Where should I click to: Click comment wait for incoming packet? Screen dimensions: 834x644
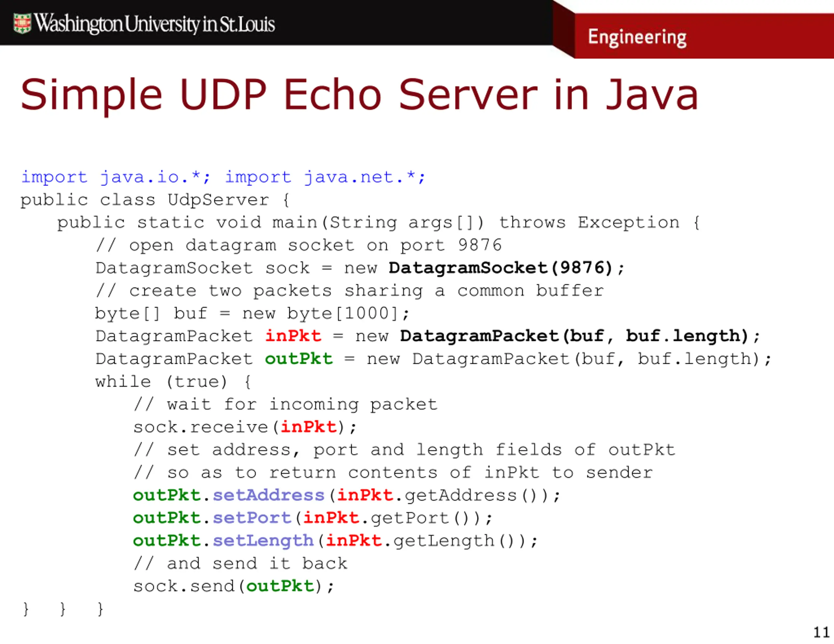click(286, 405)
